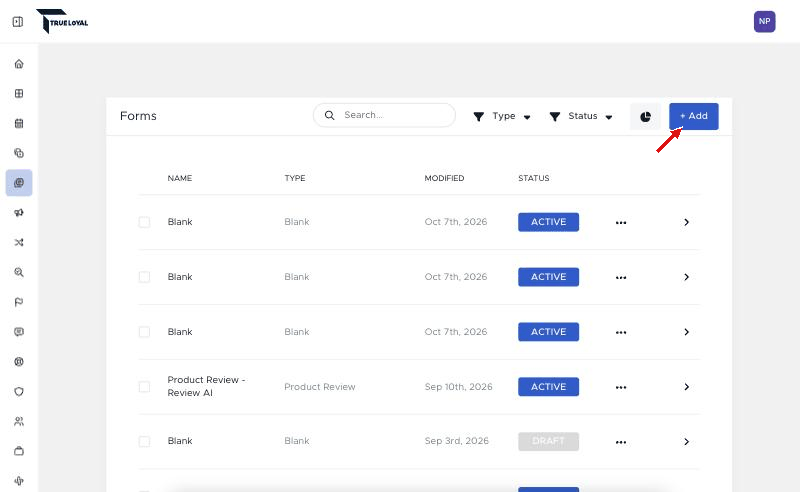
Task: Open the bottommost waveform icon in sidebar
Action: (19, 481)
